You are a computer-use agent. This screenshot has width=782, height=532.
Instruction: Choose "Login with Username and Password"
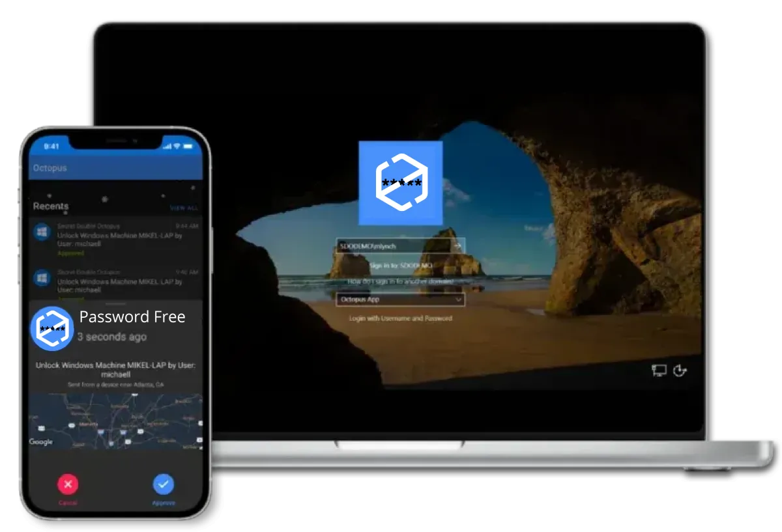tap(401, 318)
